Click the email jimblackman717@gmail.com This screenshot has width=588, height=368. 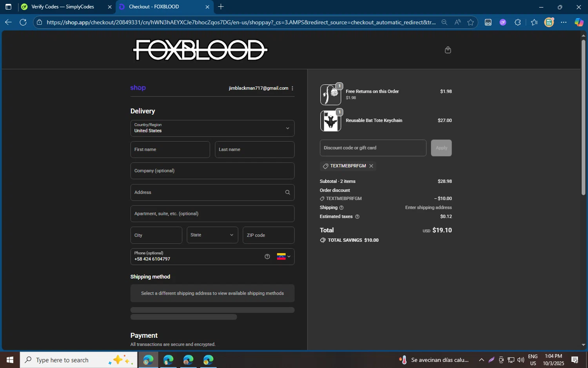[x=258, y=88]
